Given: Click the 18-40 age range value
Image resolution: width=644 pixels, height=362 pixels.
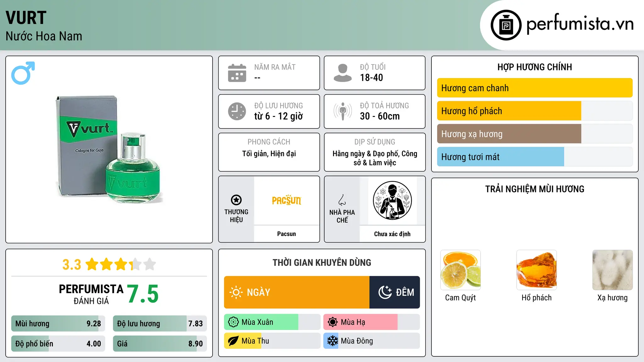Looking at the screenshot, I should click(x=371, y=78).
